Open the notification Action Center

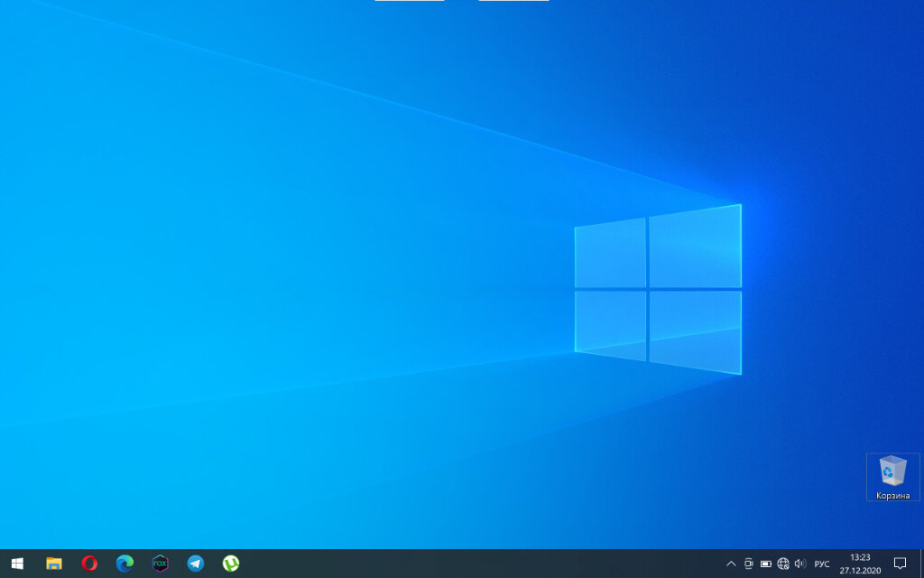900,564
